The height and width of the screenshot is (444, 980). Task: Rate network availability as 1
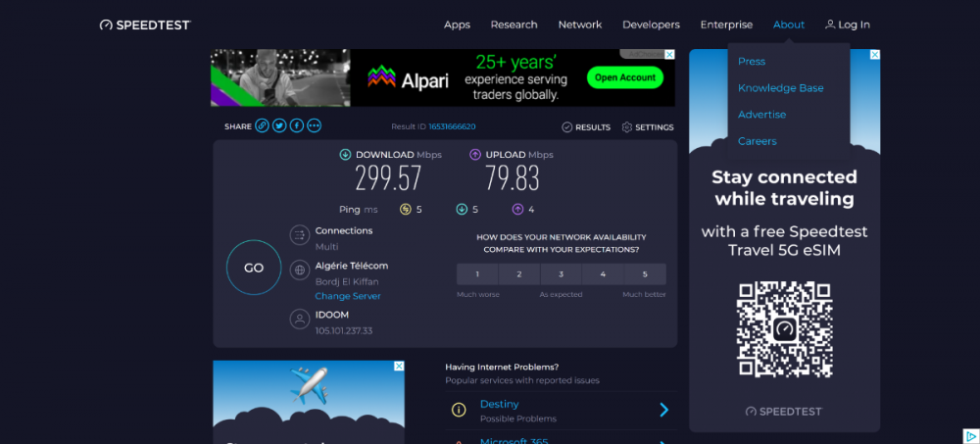click(x=477, y=274)
